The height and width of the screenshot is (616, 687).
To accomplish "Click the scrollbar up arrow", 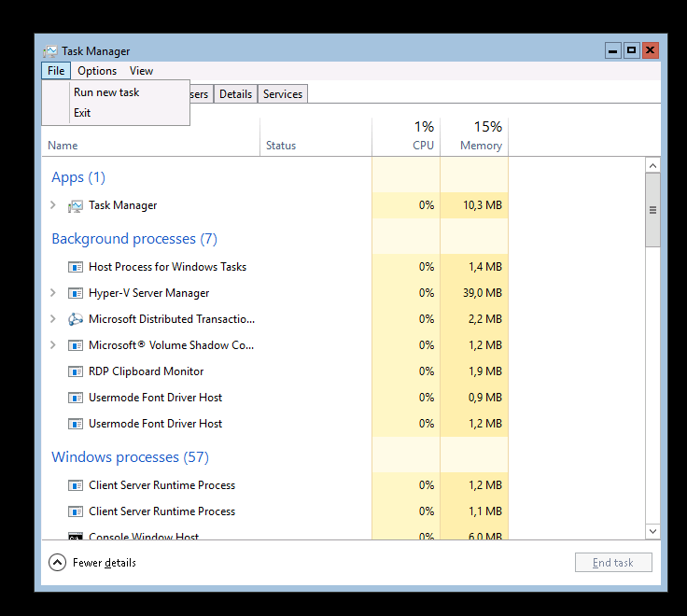I will click(652, 165).
